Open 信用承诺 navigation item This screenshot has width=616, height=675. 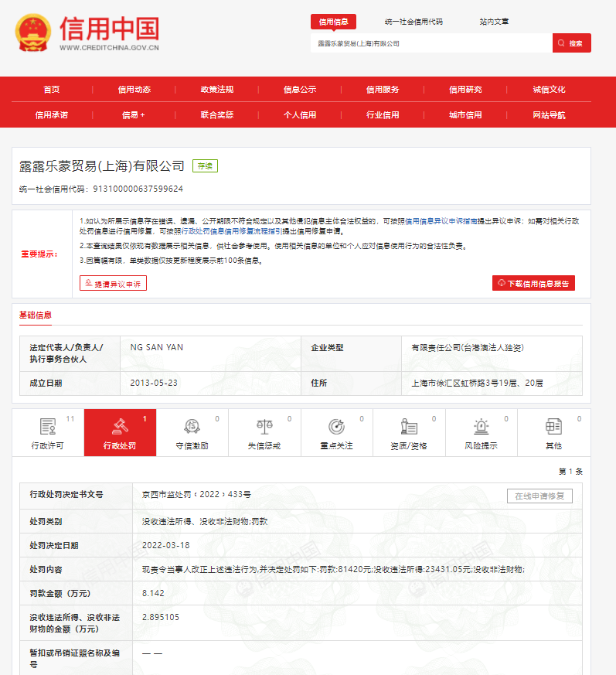52,115
